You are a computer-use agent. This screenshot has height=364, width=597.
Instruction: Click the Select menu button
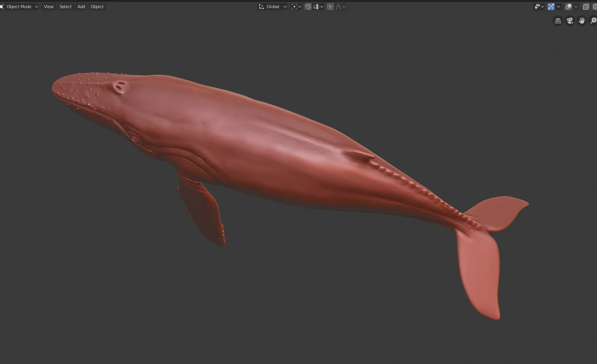coord(65,7)
